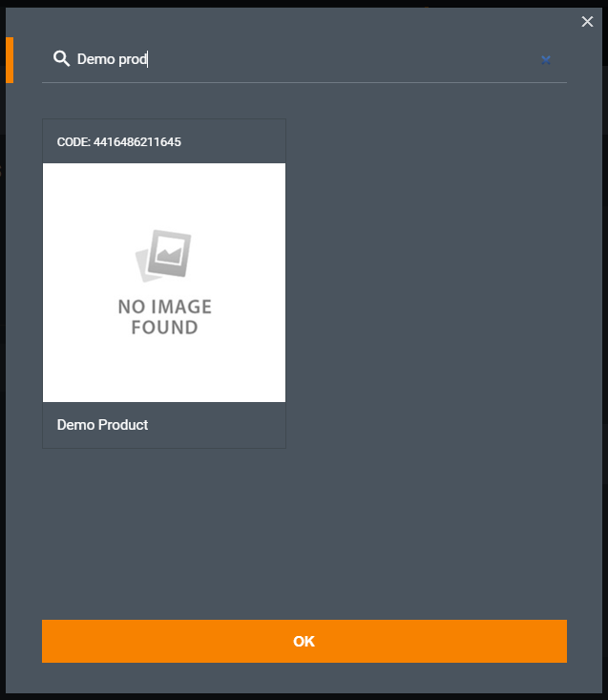Click the word 'Demo' in search box
The width and height of the screenshot is (608, 700).
[x=95, y=59]
